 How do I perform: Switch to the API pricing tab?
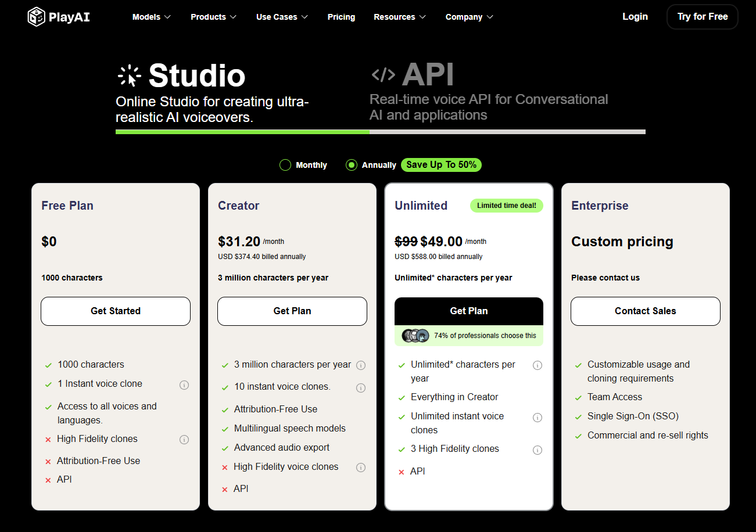click(507, 93)
